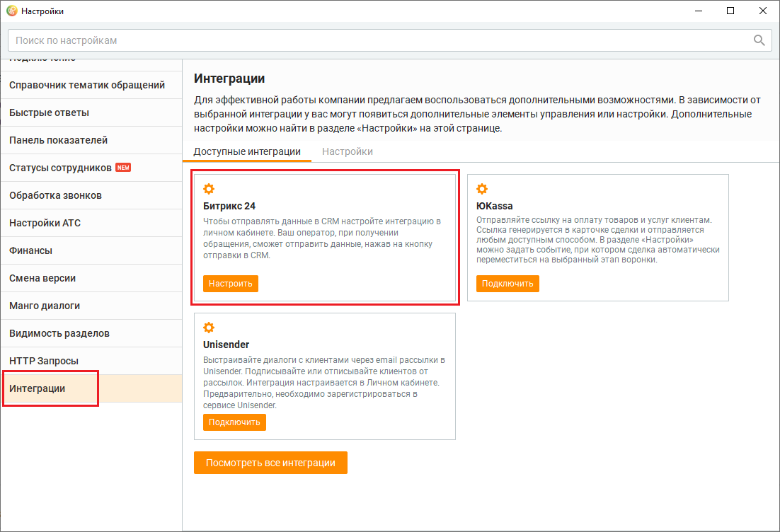Image resolution: width=780 pixels, height=532 pixels.
Task: Select HTTP Запросы in sidebar
Action: (91, 361)
